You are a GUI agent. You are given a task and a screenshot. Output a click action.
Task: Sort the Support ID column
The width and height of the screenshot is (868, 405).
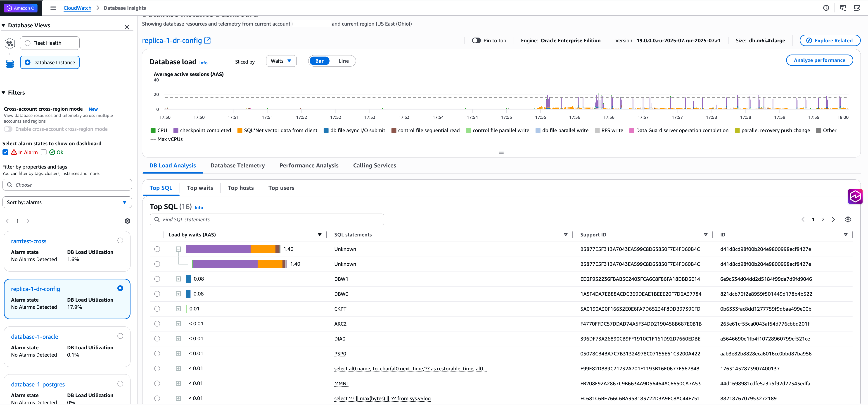pos(706,235)
